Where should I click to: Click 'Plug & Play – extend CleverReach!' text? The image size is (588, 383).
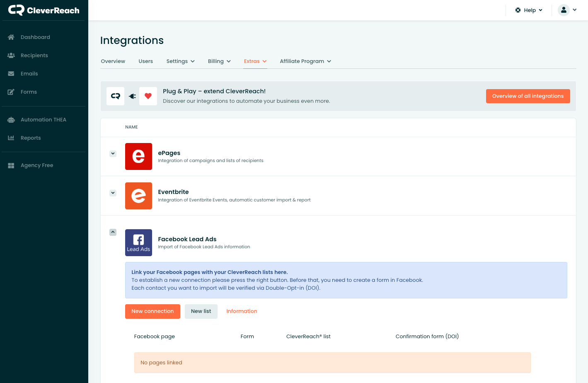pyautogui.click(x=214, y=91)
